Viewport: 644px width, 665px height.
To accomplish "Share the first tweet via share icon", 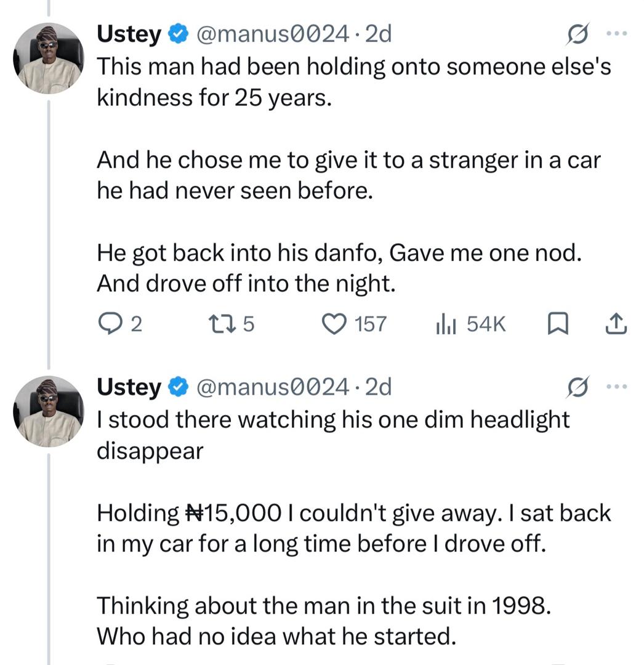I will tap(616, 324).
